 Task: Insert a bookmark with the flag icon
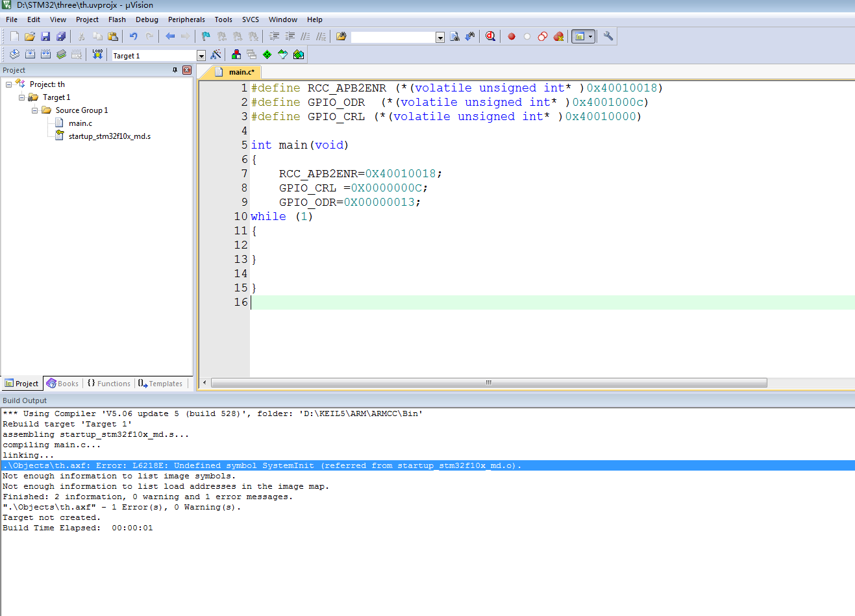[x=206, y=36]
